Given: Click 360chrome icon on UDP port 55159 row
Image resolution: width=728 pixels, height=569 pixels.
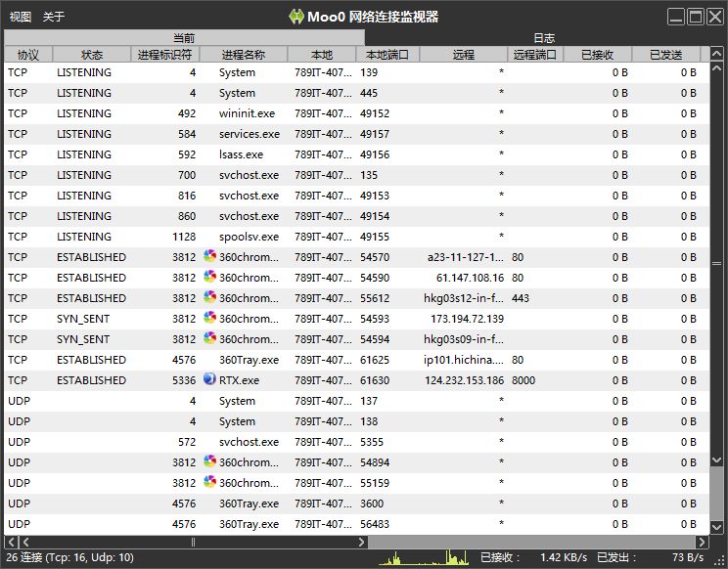Looking at the screenshot, I should (x=209, y=482).
